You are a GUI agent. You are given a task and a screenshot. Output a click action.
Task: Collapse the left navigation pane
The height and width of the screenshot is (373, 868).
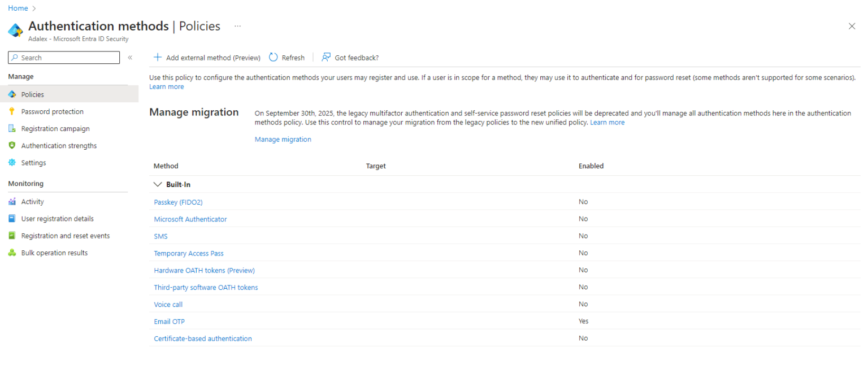[129, 57]
